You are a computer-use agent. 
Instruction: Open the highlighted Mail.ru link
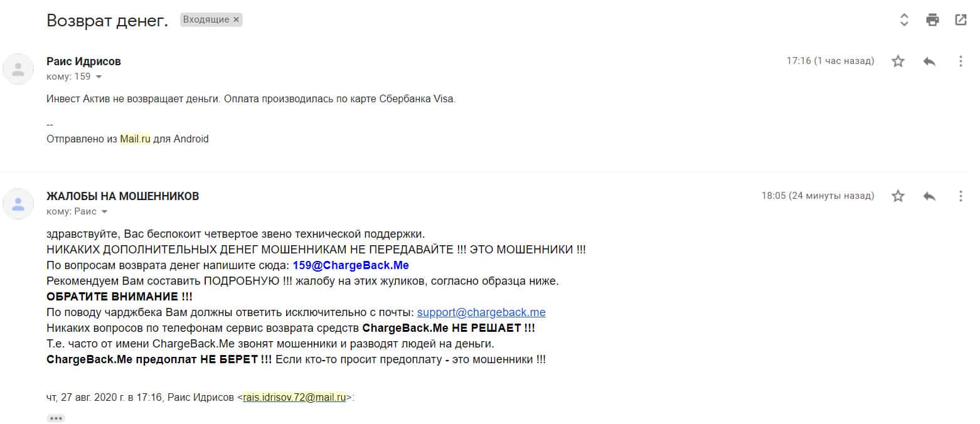(x=136, y=139)
